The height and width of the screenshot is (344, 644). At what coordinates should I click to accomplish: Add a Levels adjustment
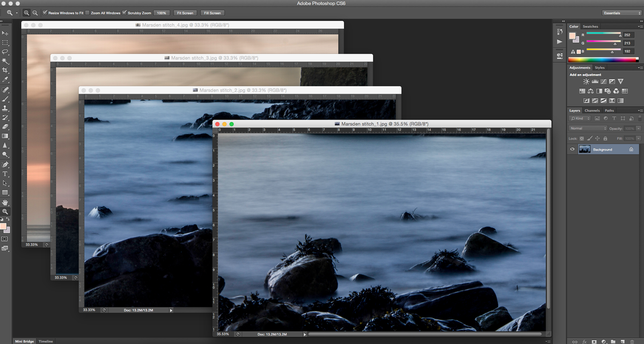595,82
